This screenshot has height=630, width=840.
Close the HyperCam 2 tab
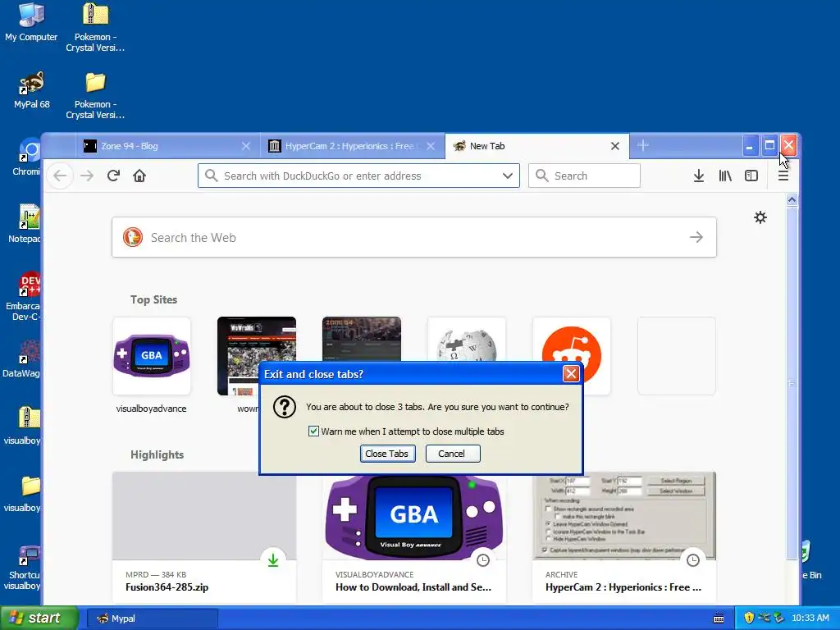coord(431,146)
